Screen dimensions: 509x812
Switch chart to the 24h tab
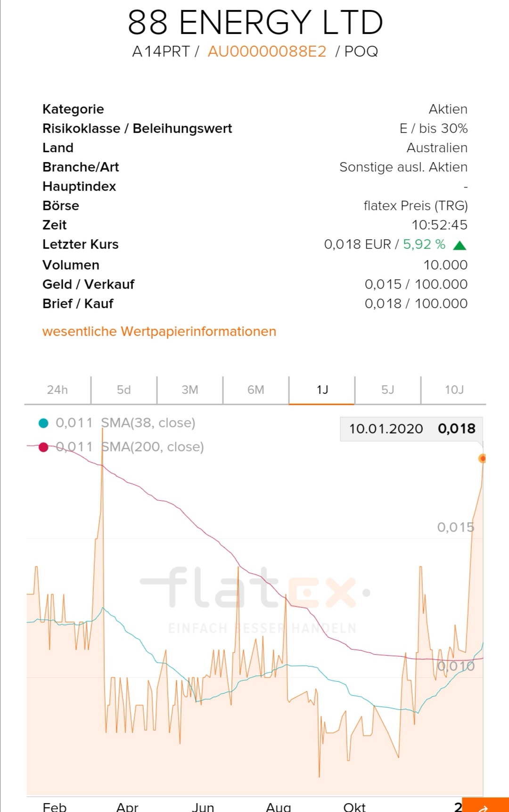57,390
